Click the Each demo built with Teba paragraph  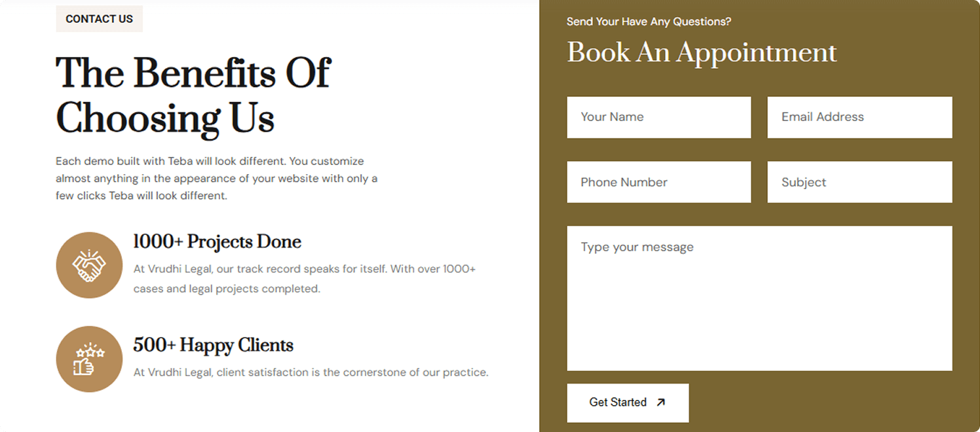click(x=217, y=178)
